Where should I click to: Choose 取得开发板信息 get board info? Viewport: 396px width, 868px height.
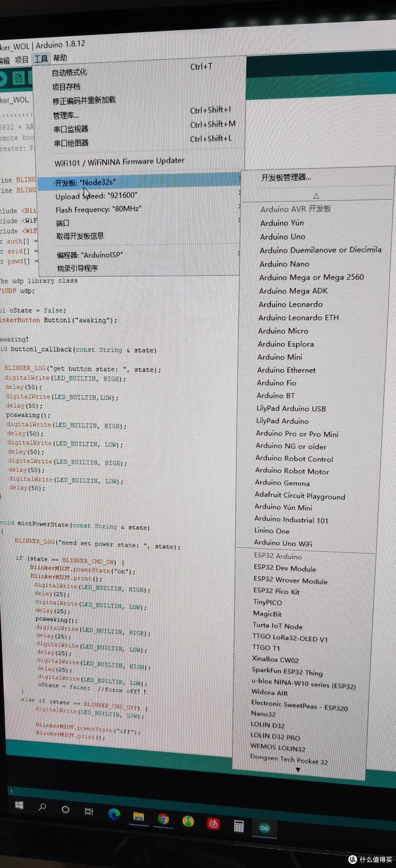pos(80,236)
